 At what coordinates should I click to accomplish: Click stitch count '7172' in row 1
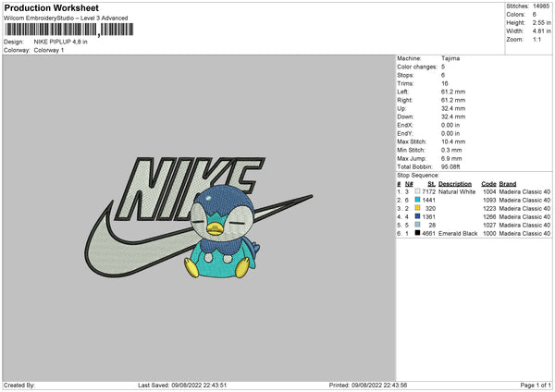[x=428, y=191]
